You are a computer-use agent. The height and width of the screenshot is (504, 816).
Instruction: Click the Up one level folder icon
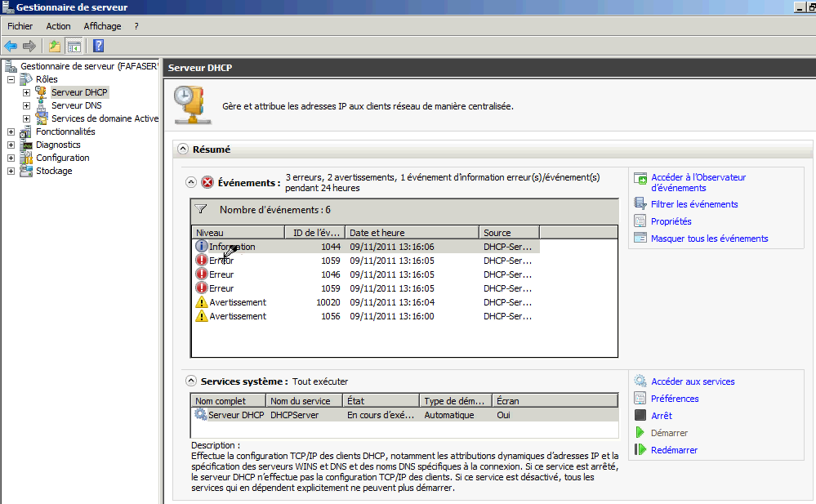tap(55, 47)
